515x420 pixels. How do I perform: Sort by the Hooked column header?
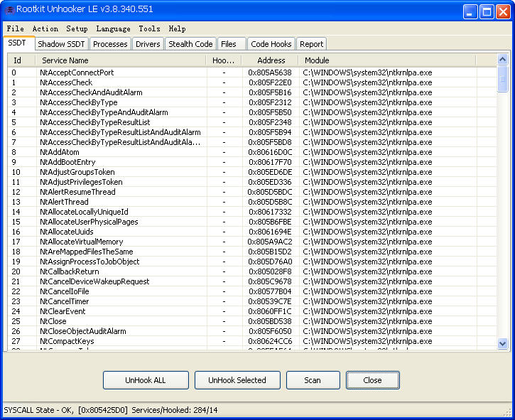pyautogui.click(x=224, y=60)
